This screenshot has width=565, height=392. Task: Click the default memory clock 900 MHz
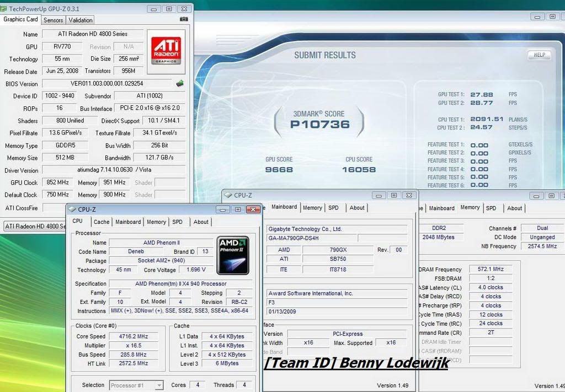(114, 195)
